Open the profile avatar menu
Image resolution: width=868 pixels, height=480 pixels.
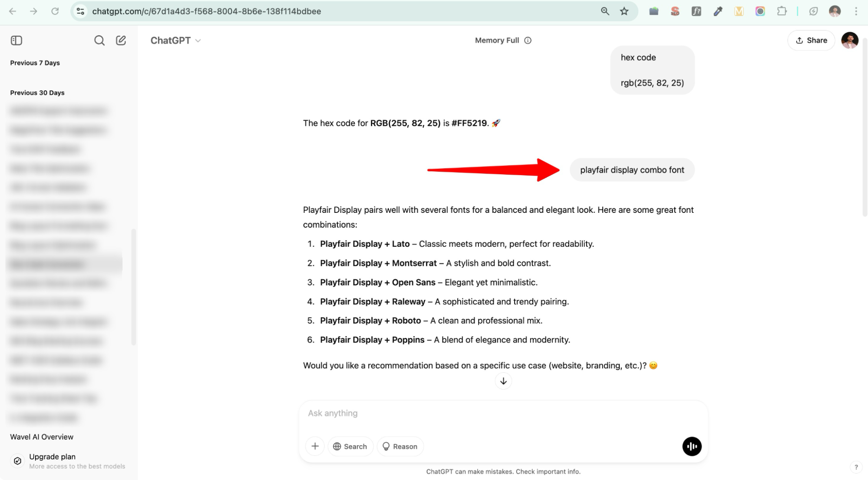(849, 40)
